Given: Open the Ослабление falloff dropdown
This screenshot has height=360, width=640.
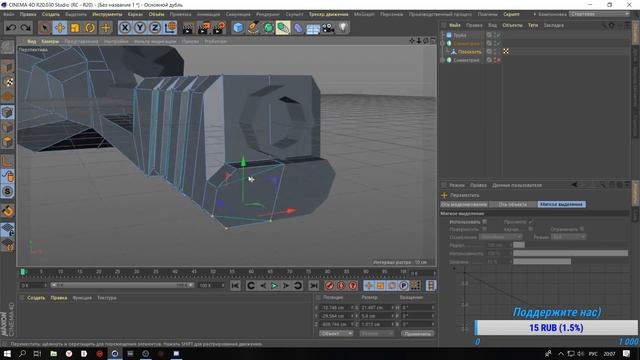Looking at the screenshot, I should (x=500, y=237).
